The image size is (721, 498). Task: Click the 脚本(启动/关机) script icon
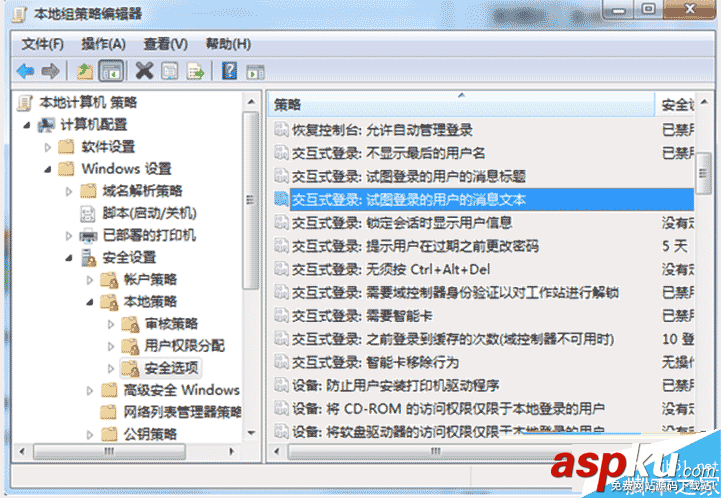[x=87, y=213]
